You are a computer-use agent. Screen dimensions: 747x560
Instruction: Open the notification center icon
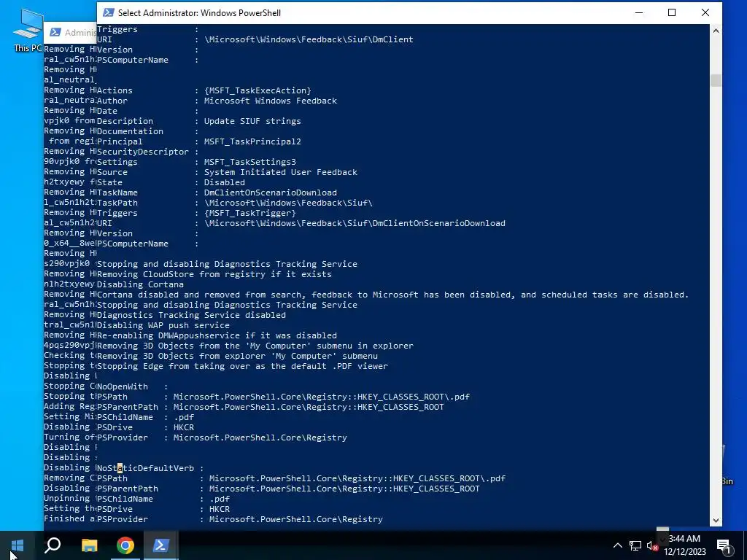(724, 545)
